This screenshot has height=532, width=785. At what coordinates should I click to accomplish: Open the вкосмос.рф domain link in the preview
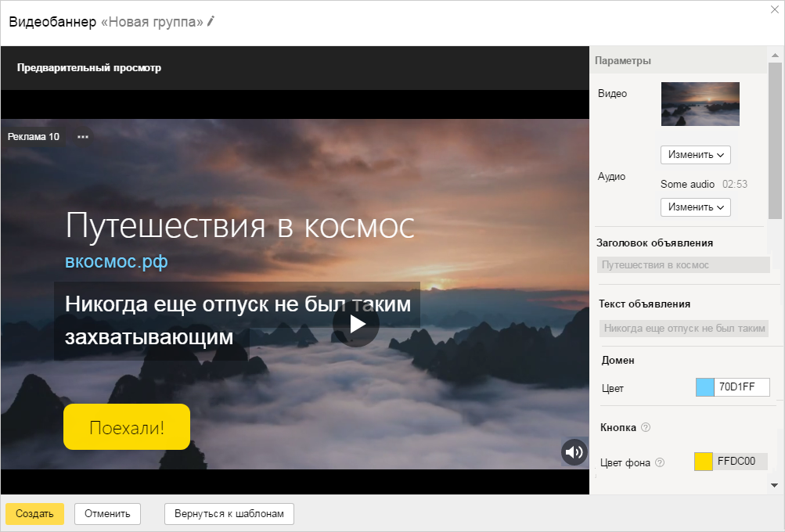point(117,261)
